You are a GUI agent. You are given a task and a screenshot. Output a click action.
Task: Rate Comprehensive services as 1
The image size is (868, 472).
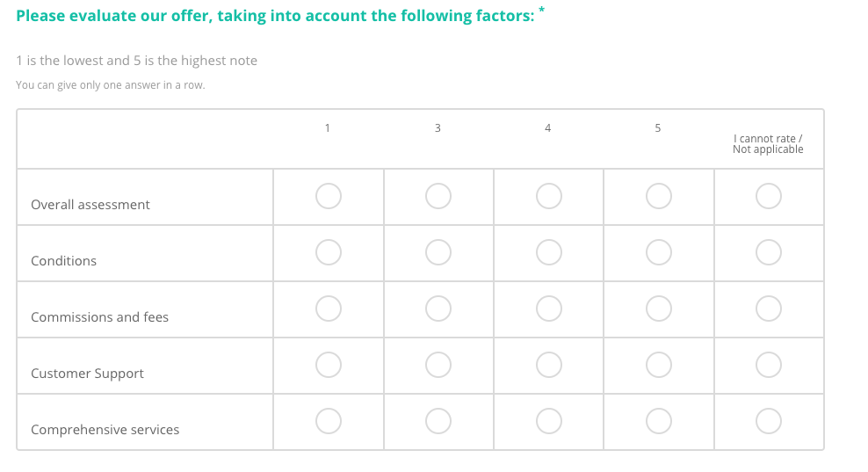[x=329, y=421]
